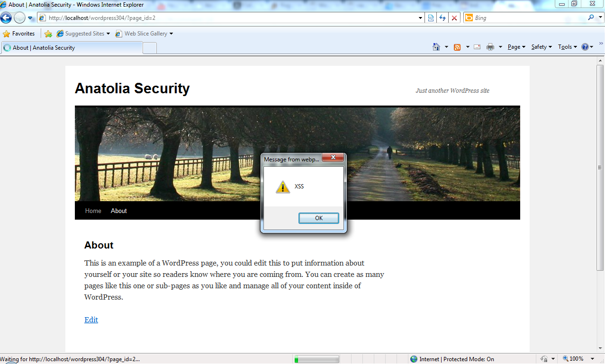Click the Read Mail envelope icon
The image size is (605, 364).
click(x=477, y=47)
